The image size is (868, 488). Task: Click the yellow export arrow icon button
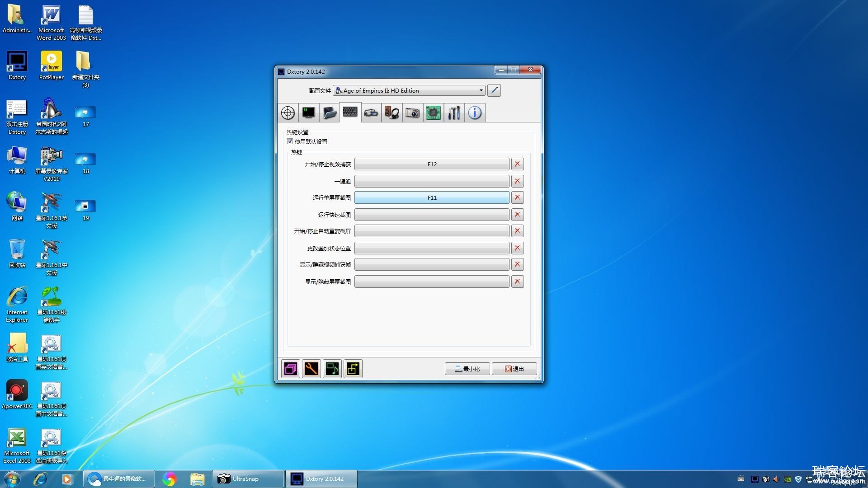(x=353, y=369)
